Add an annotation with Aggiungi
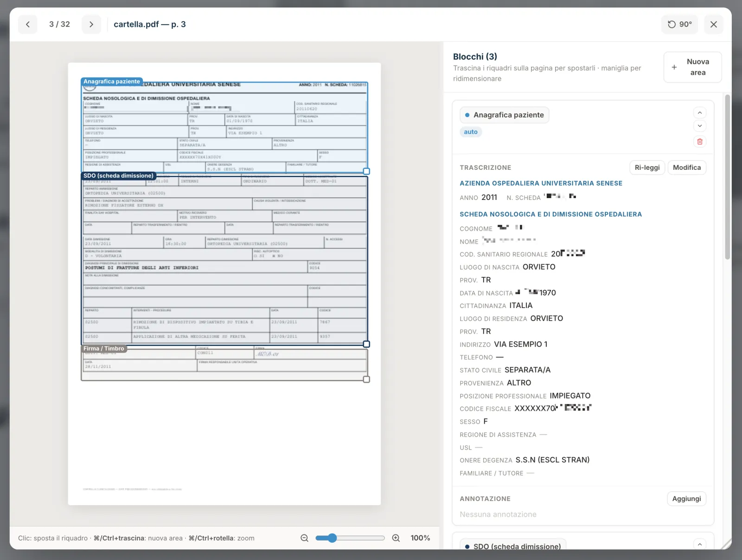742x560 pixels. click(686, 499)
